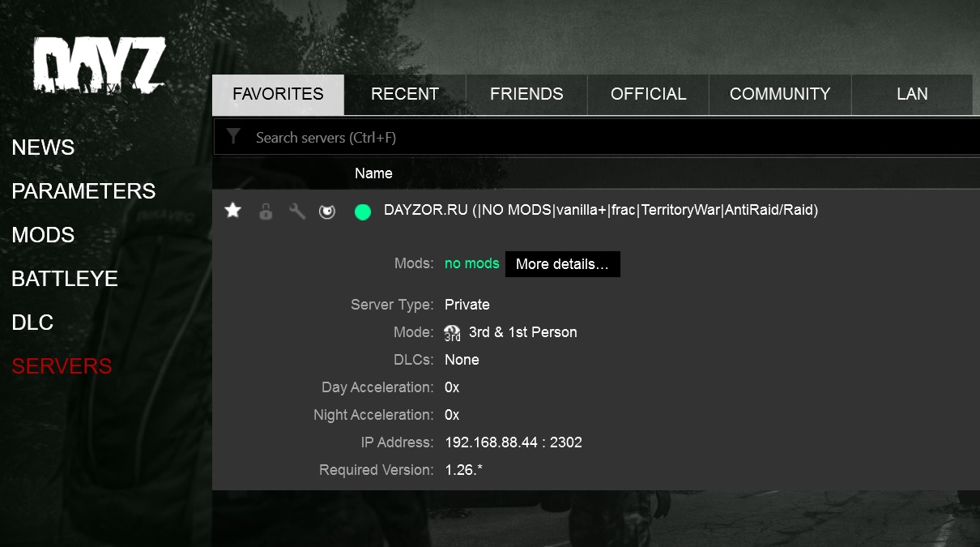The height and width of the screenshot is (547, 980).
Task: Click the wrench icon on DAYZOR.RU row
Action: (297, 212)
